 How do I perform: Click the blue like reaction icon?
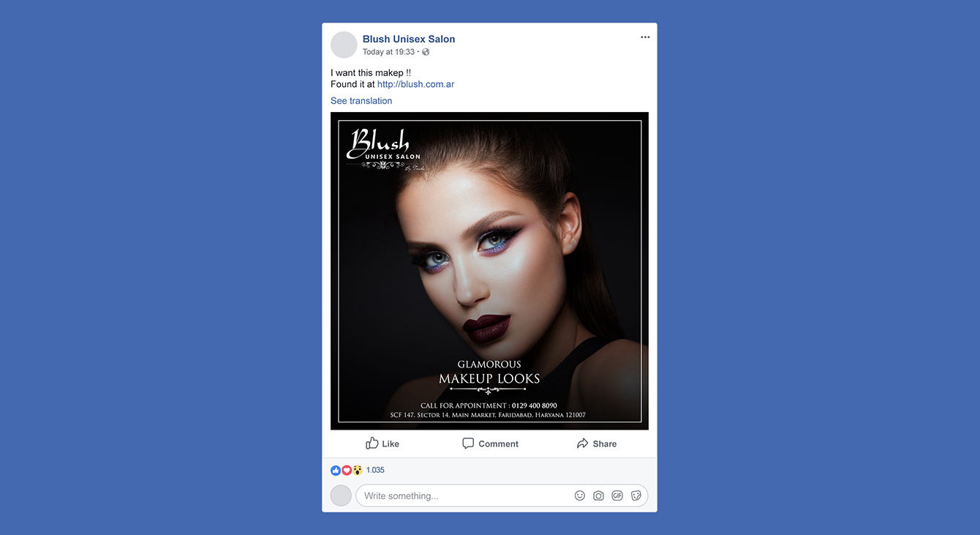click(x=336, y=471)
